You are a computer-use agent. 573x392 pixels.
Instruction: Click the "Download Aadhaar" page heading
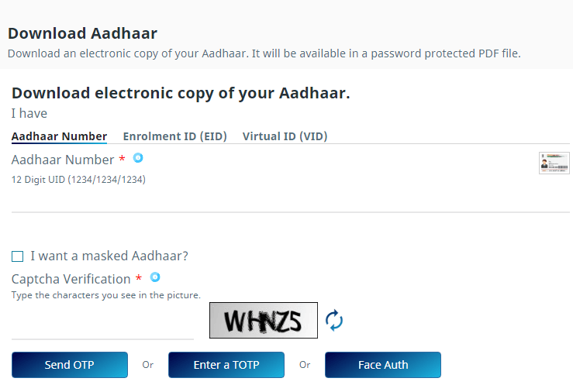(82, 33)
